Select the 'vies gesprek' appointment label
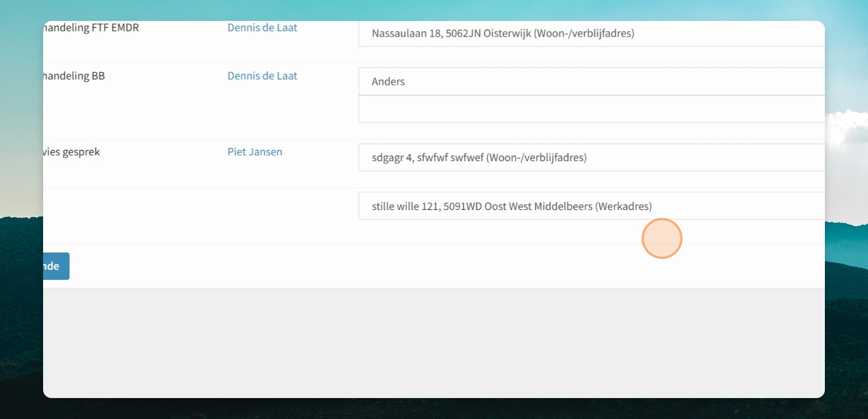868x419 pixels. [72, 152]
